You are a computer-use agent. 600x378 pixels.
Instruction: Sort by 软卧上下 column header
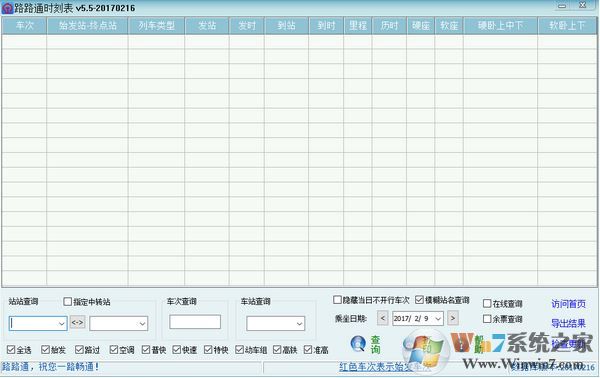pos(567,26)
